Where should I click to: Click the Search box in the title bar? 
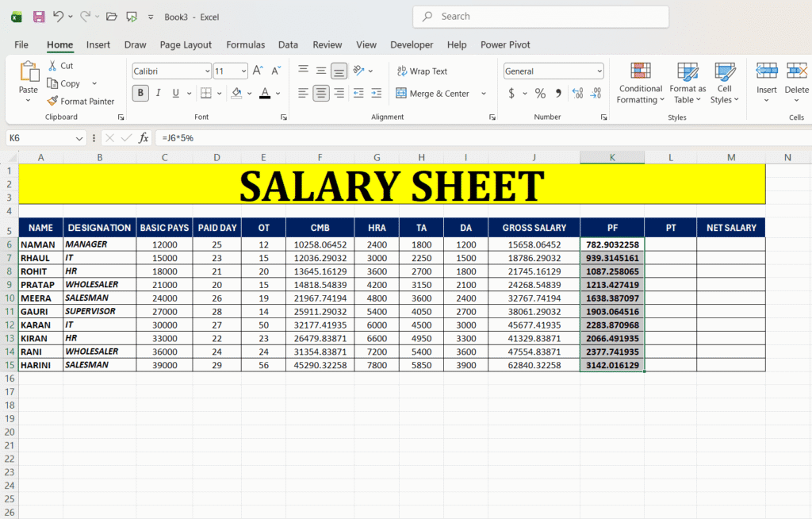click(x=541, y=17)
